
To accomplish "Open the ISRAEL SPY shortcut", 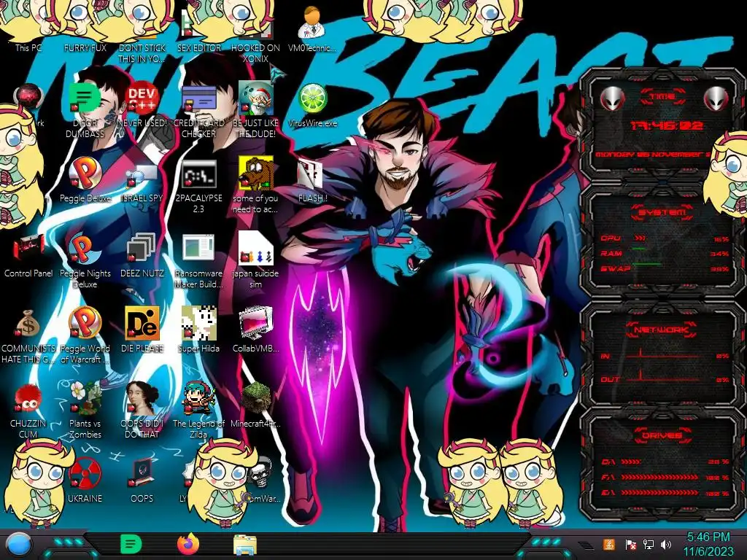I will pyautogui.click(x=142, y=180).
